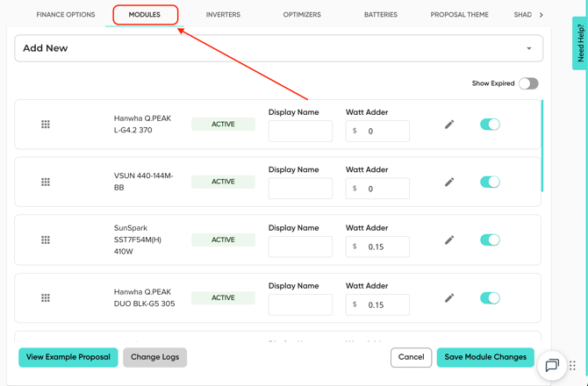Disable the Hanwha Q.PEAK L-G4.2 370 module toggle
588x386 pixels.
(x=490, y=125)
